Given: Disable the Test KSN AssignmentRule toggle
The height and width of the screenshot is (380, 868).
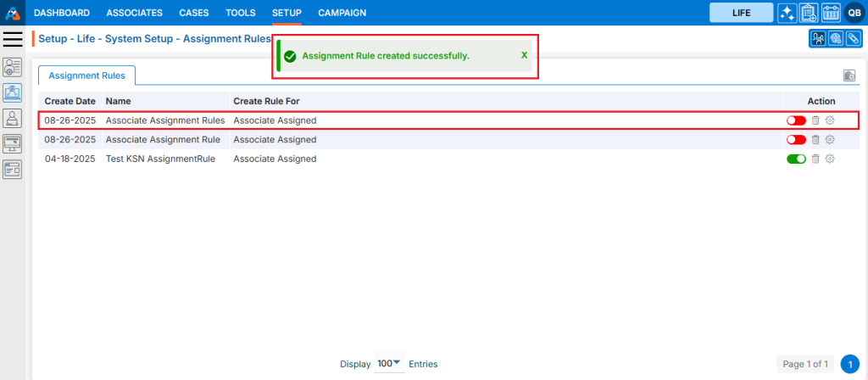Looking at the screenshot, I should point(796,159).
